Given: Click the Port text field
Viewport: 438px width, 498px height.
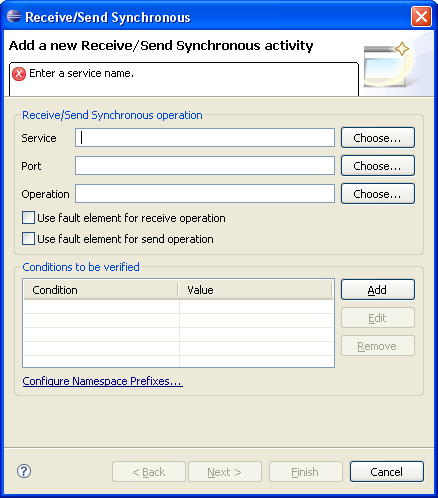Looking at the screenshot, I should (205, 166).
